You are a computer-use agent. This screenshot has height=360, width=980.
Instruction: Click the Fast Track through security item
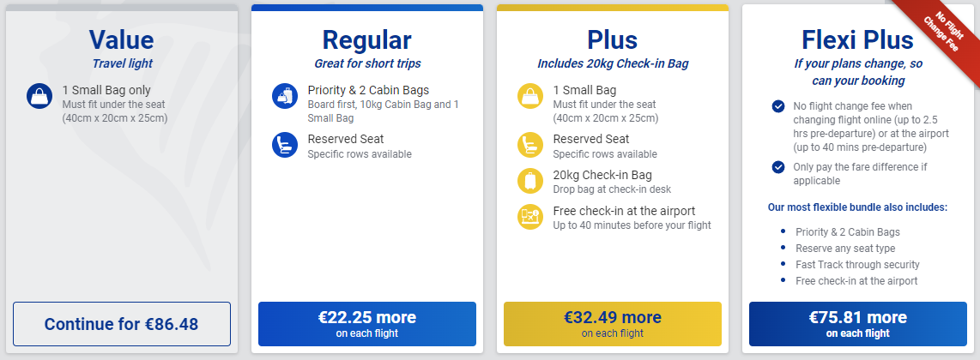857,265
